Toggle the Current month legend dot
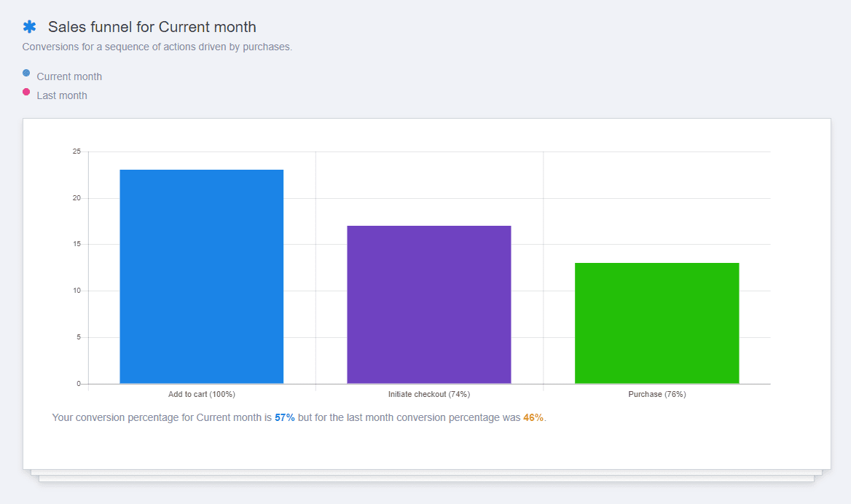 tap(26, 73)
